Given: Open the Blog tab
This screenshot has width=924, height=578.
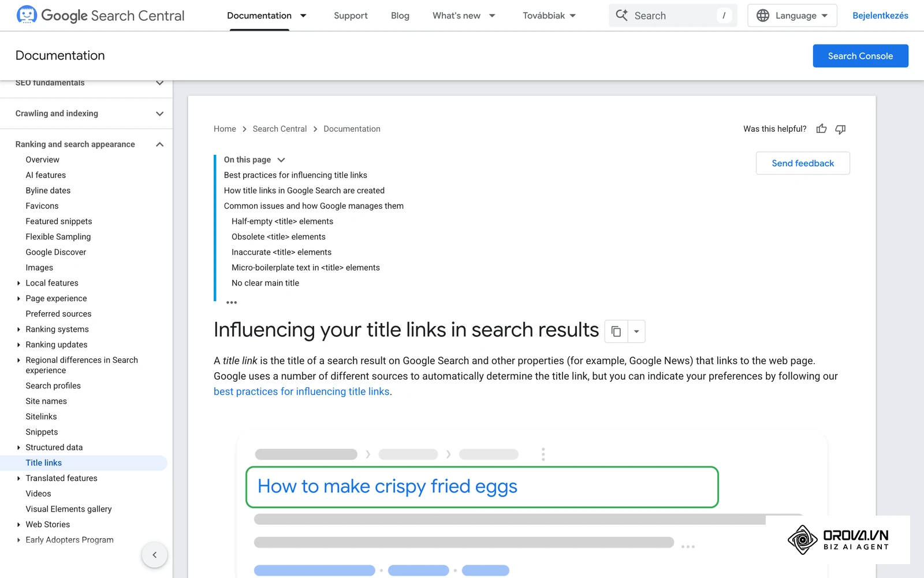Looking at the screenshot, I should 400,16.
